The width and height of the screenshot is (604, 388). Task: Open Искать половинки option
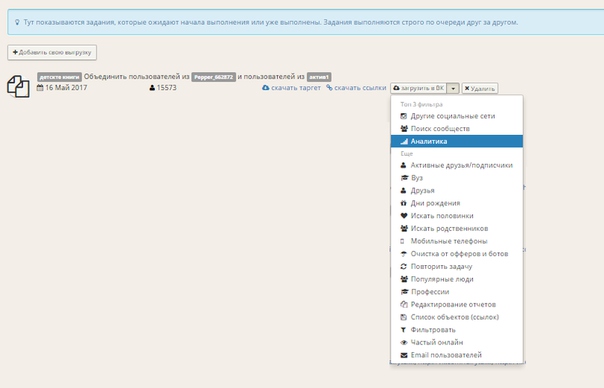point(457,216)
